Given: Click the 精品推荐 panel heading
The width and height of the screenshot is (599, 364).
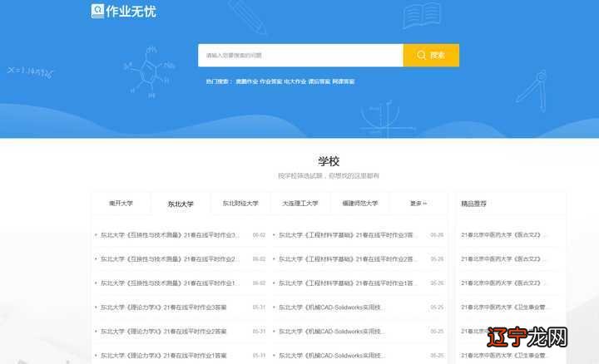Looking at the screenshot, I should click(473, 204).
